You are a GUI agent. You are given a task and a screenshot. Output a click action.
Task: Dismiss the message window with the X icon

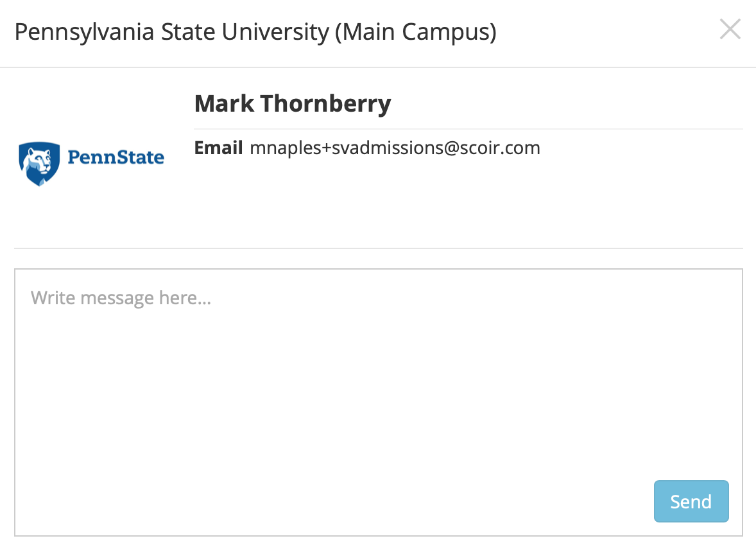click(x=730, y=30)
